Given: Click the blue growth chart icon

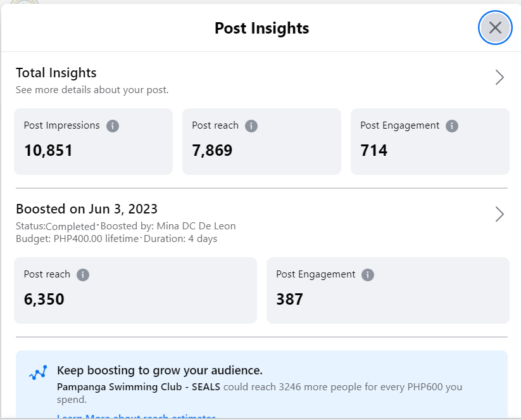Looking at the screenshot, I should [x=38, y=372].
